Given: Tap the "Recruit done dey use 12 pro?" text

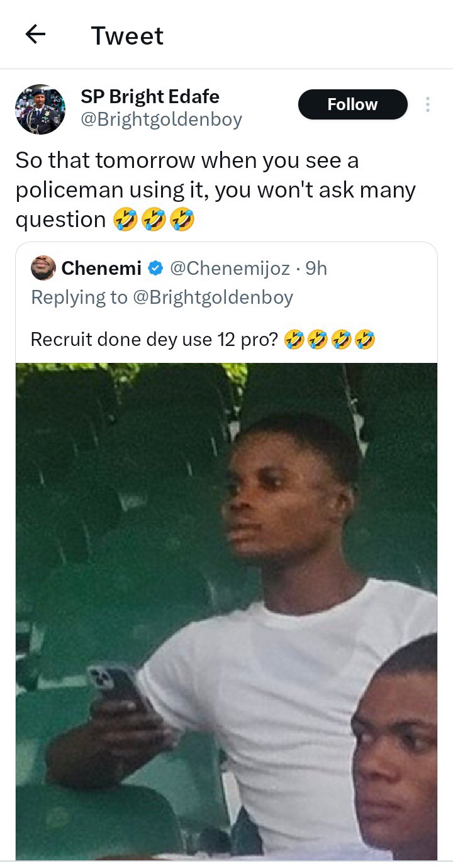Looking at the screenshot, I should tap(155, 340).
